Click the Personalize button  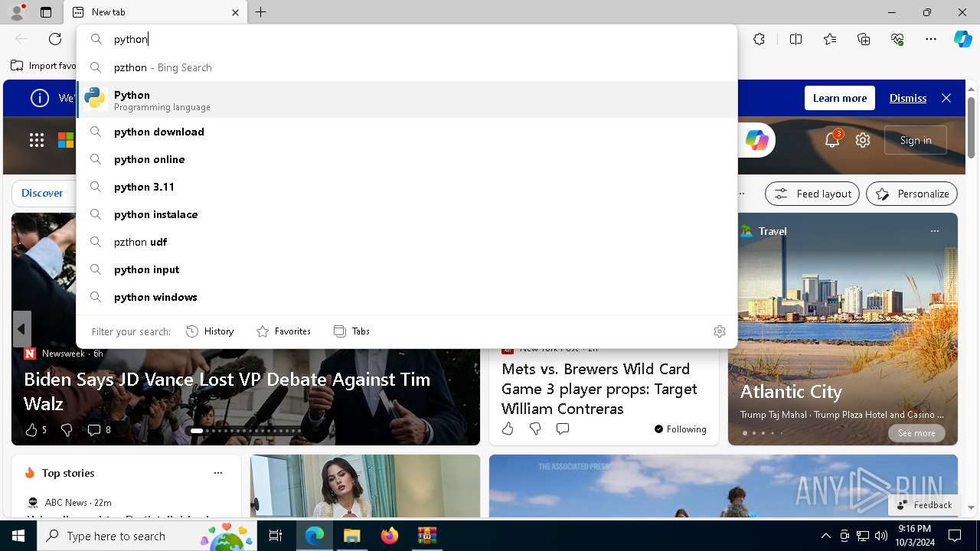coord(912,194)
